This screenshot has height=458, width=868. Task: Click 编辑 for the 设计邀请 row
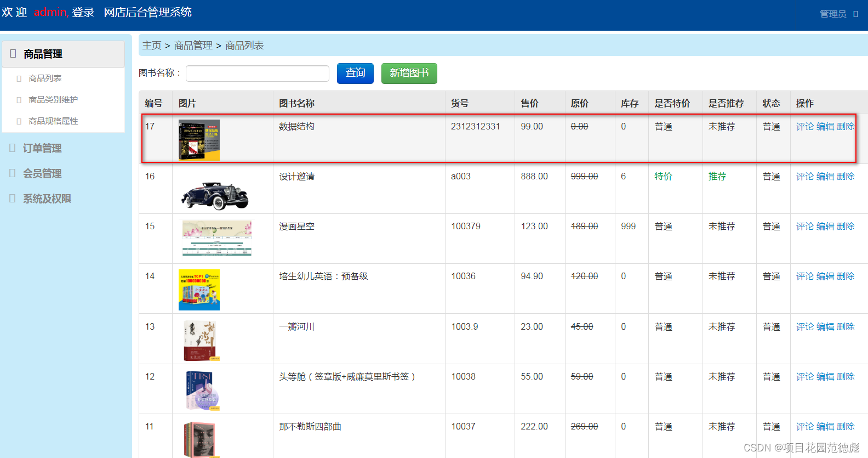(825, 177)
